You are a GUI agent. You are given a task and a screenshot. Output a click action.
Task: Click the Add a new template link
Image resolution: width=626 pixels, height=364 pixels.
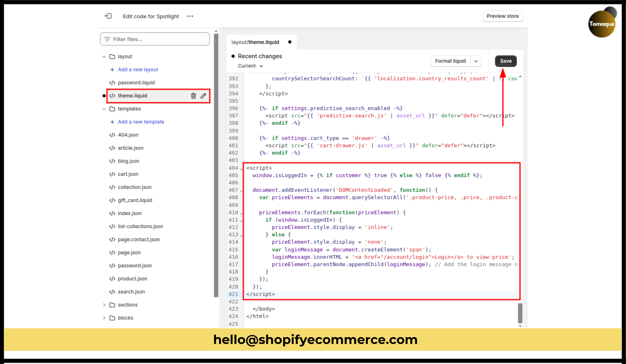pyautogui.click(x=141, y=122)
